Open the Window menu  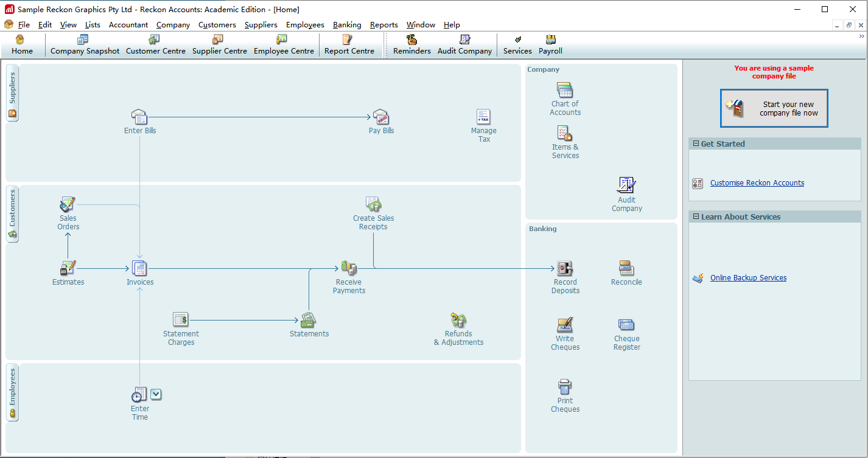tap(421, 25)
